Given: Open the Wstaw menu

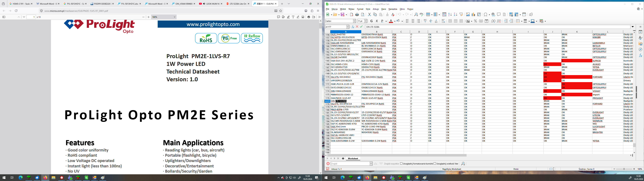Looking at the screenshot, I should point(351,9).
